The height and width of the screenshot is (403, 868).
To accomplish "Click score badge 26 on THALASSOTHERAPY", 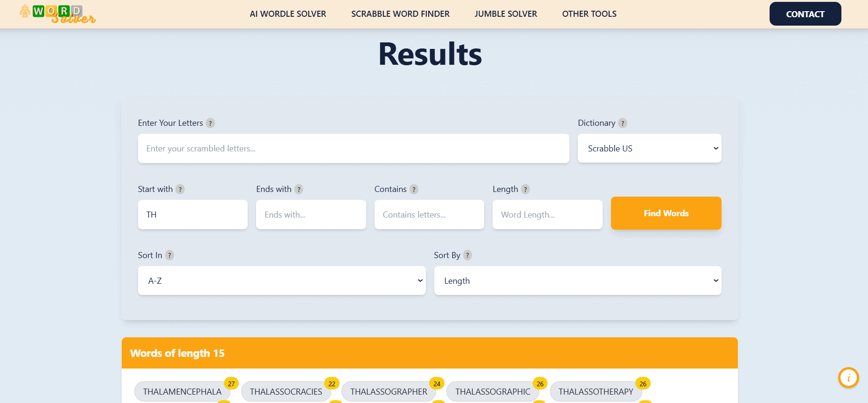I will tap(643, 384).
